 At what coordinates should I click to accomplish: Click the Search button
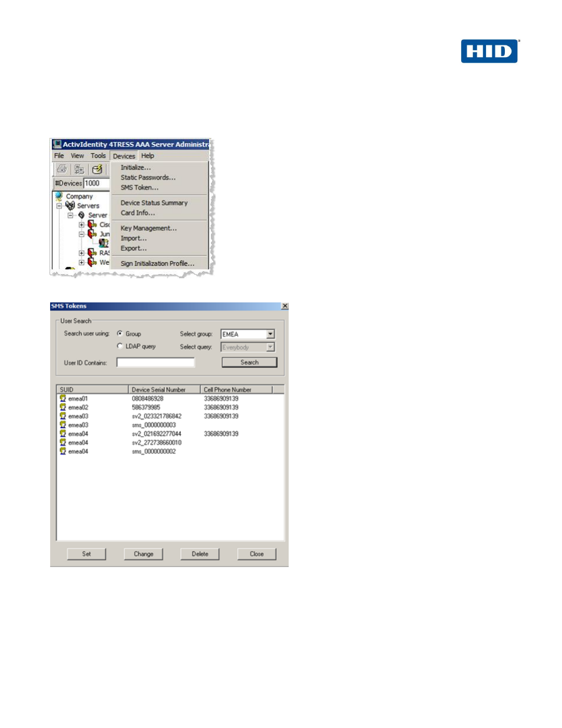[x=249, y=363]
